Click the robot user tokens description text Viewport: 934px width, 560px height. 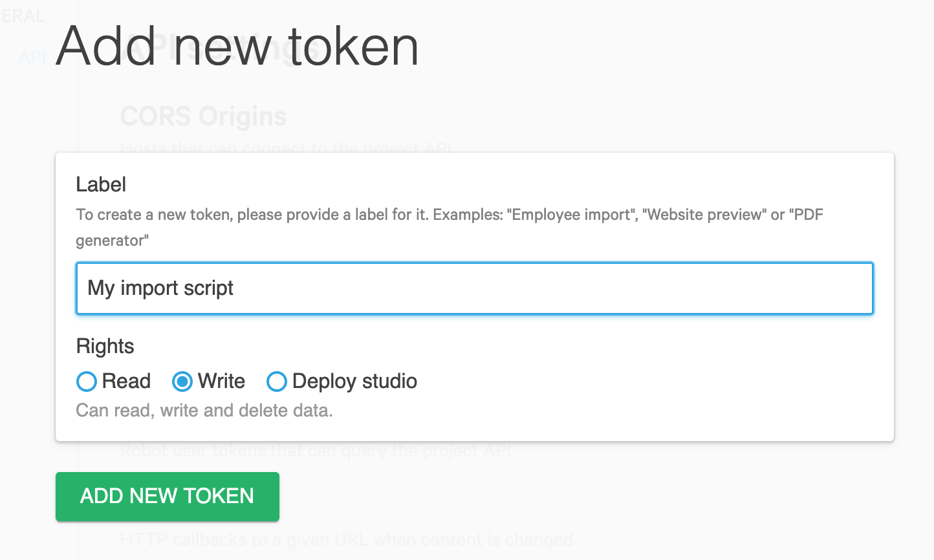316,450
